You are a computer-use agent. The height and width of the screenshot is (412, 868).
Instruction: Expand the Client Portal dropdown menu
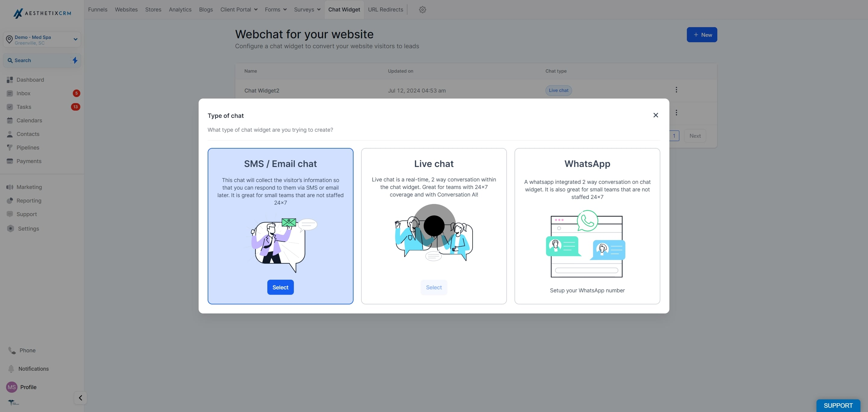coord(239,10)
